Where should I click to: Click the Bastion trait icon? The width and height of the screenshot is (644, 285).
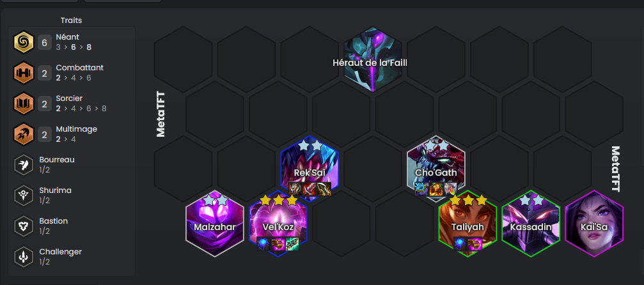tap(24, 226)
